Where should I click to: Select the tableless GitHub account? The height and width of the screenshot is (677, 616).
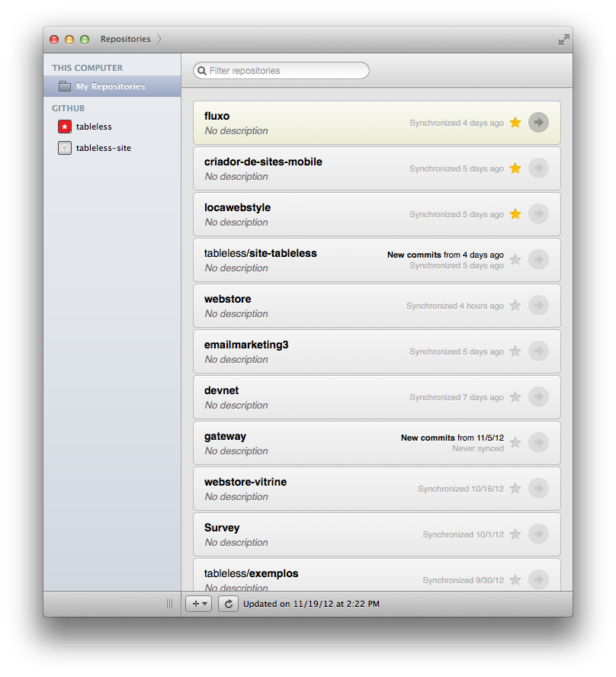click(x=94, y=127)
